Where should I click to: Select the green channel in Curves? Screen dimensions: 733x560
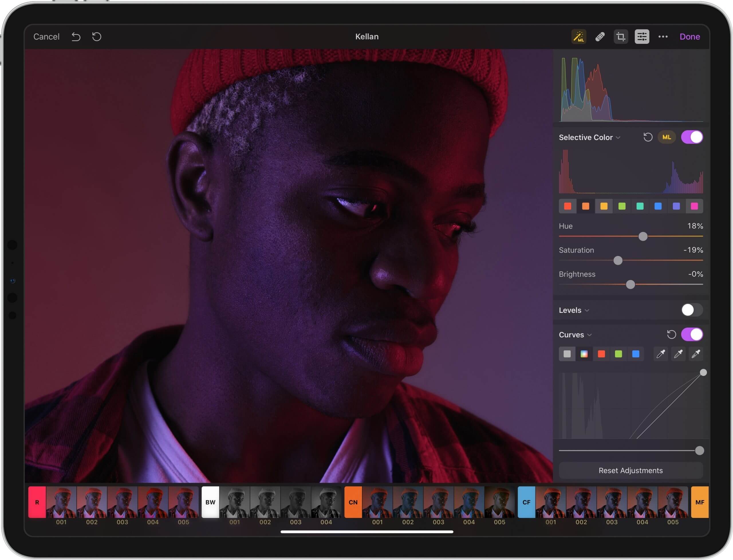(618, 354)
